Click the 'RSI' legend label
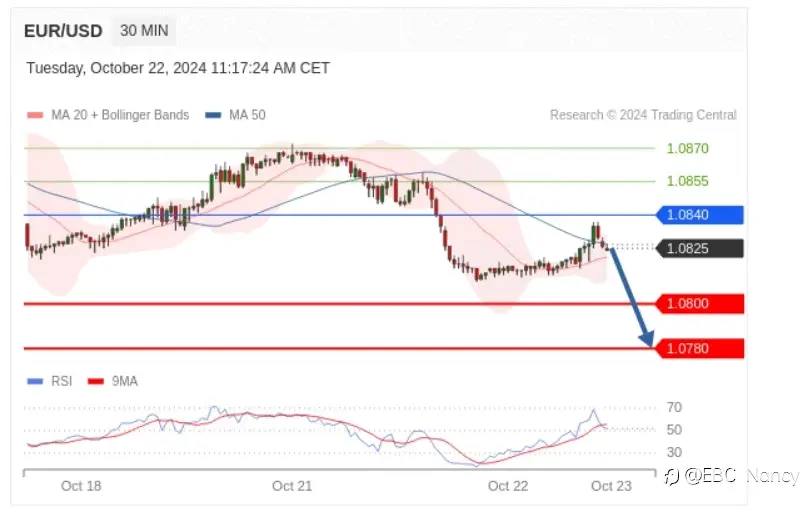This screenshot has width=810, height=509. click(x=61, y=381)
